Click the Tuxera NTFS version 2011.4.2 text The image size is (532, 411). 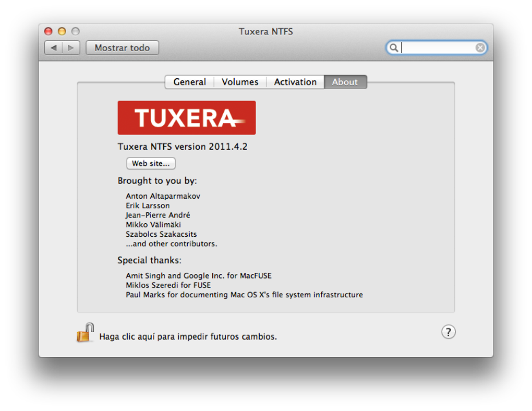[x=183, y=147]
